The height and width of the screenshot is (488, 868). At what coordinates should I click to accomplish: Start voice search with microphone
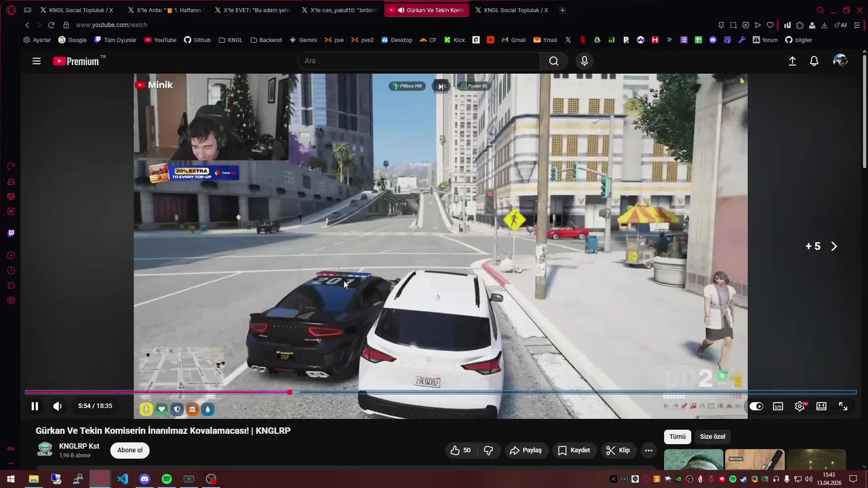pyautogui.click(x=585, y=61)
